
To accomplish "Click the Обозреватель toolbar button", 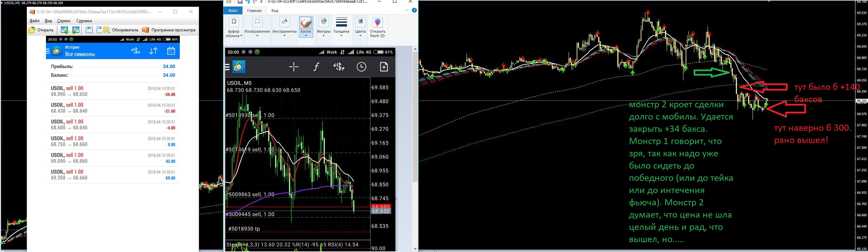I will pos(121,30).
